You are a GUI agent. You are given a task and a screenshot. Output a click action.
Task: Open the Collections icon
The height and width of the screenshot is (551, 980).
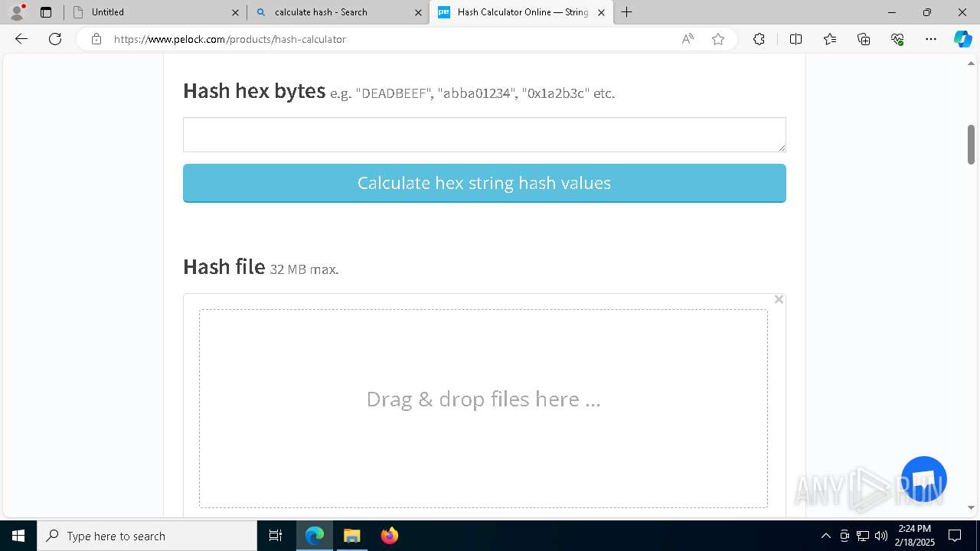[x=864, y=39]
